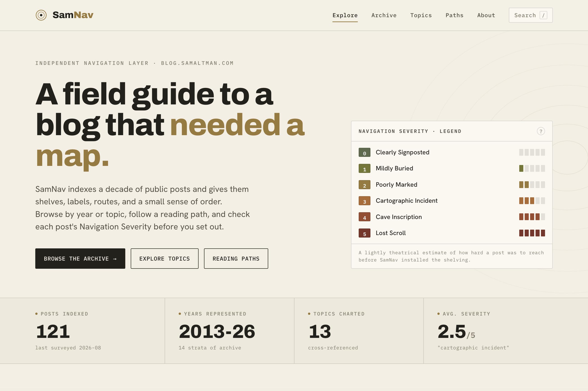The image size is (588, 391).
Task: Click the 'Avg. Severity' stat label
Action: [466, 314]
